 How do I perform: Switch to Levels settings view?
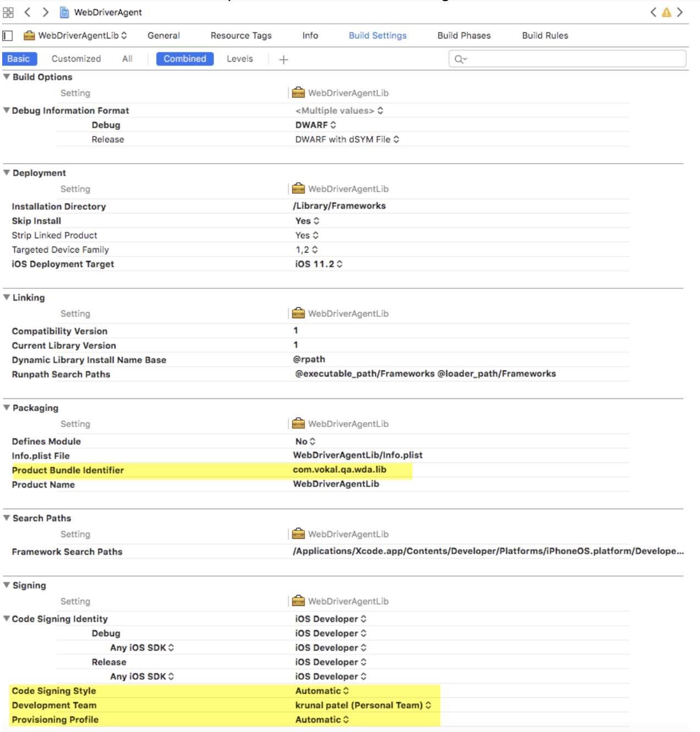[x=240, y=59]
